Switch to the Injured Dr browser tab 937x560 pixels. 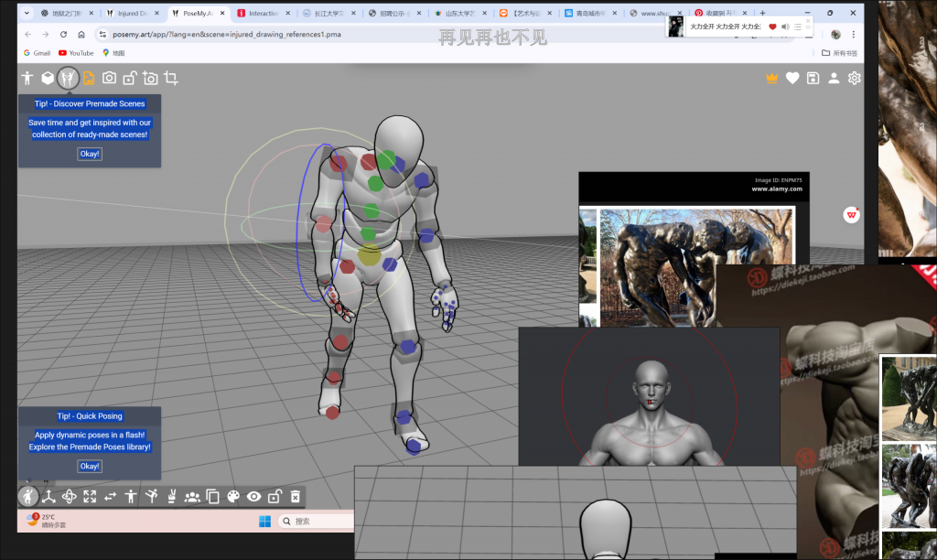[132, 14]
